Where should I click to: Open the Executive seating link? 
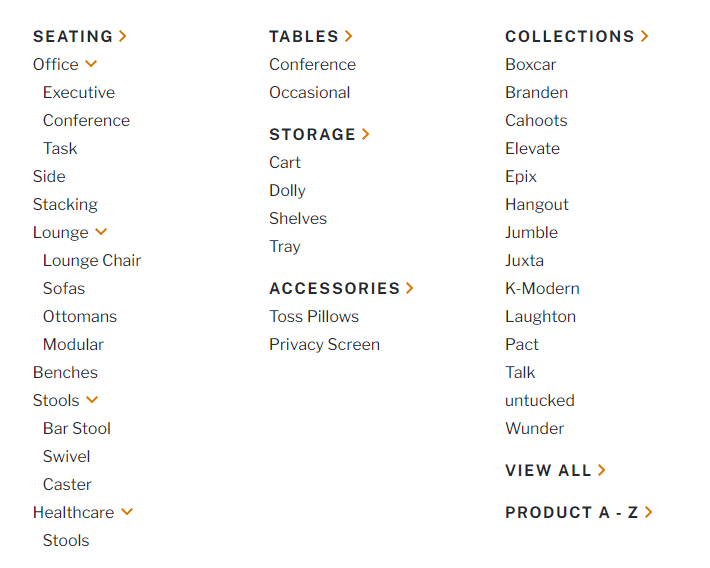pos(79,92)
